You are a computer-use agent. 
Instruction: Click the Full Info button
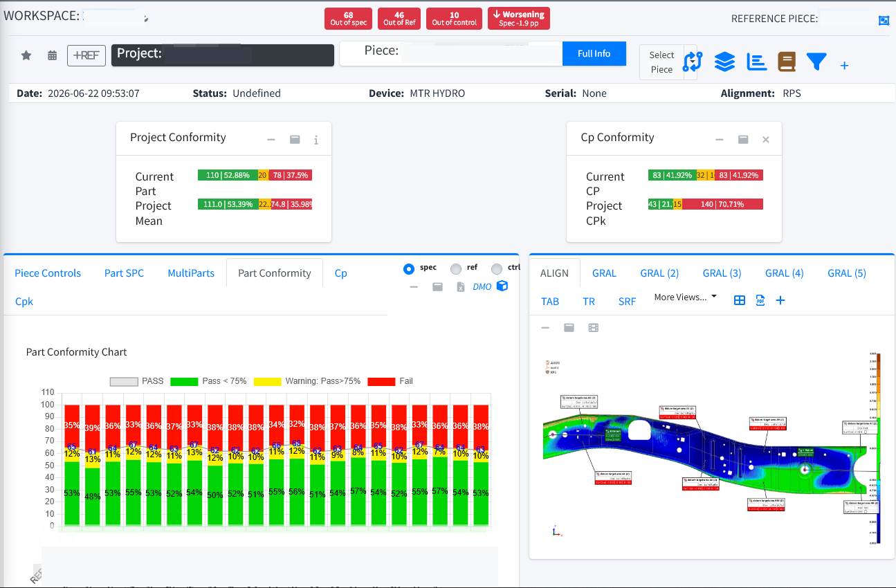(594, 54)
